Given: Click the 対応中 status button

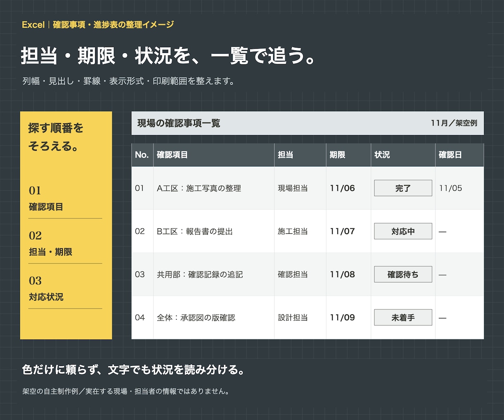Looking at the screenshot, I should 403,231.
